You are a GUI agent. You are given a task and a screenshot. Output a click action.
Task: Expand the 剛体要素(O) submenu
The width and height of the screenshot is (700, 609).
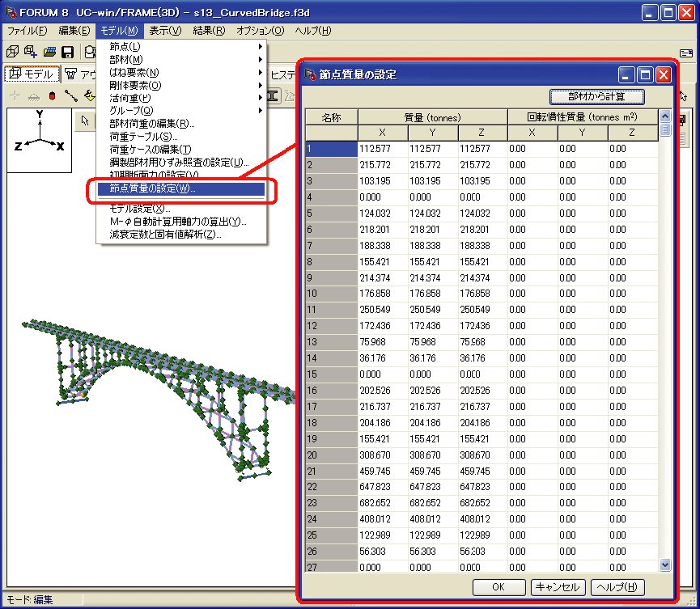pyautogui.click(x=181, y=85)
